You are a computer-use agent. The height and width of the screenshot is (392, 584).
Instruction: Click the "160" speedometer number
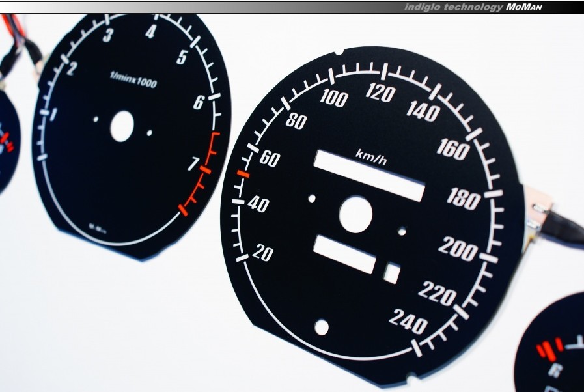(453, 149)
